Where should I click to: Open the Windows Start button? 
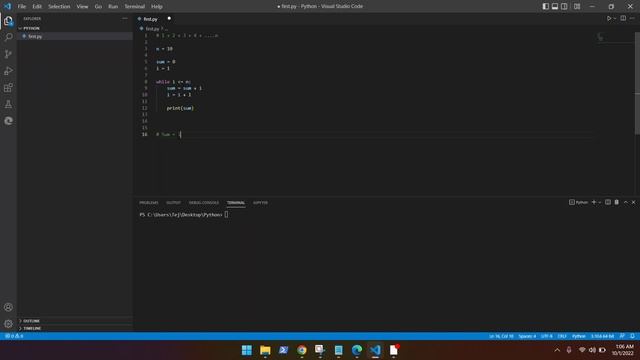coord(247,350)
